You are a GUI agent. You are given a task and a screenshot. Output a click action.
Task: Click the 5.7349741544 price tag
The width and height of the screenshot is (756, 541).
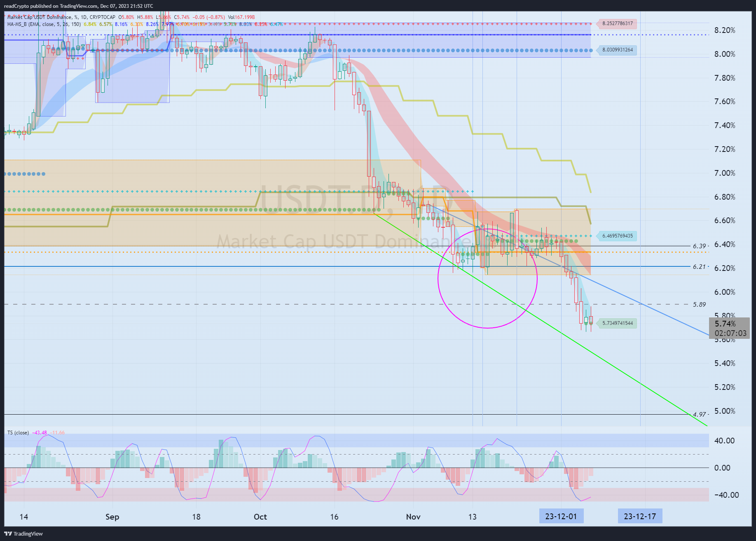click(617, 323)
